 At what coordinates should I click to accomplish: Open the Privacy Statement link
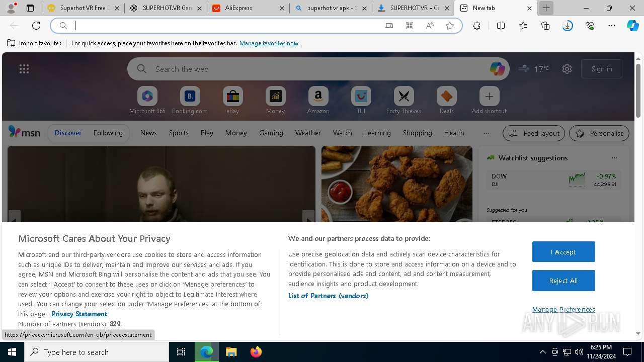79,314
